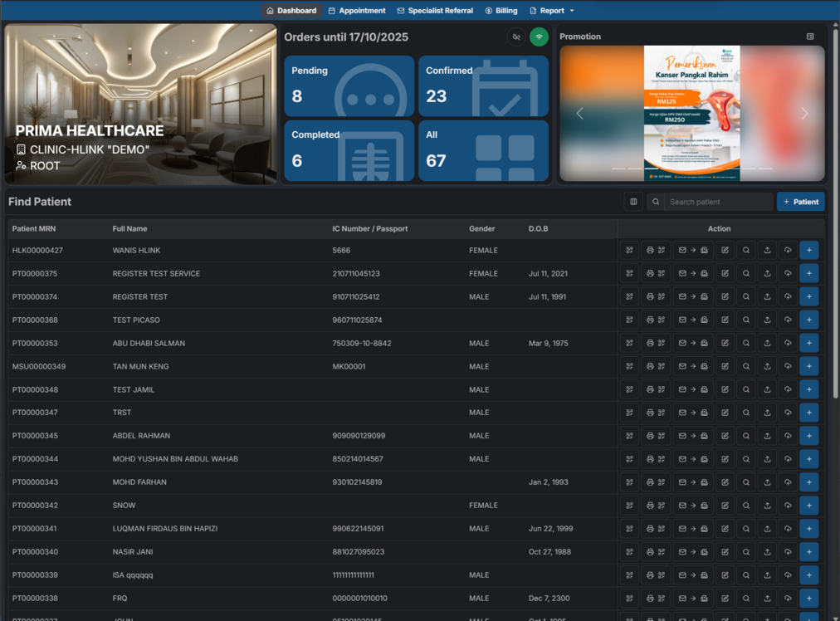Switch to Billing menu

pyautogui.click(x=501, y=11)
